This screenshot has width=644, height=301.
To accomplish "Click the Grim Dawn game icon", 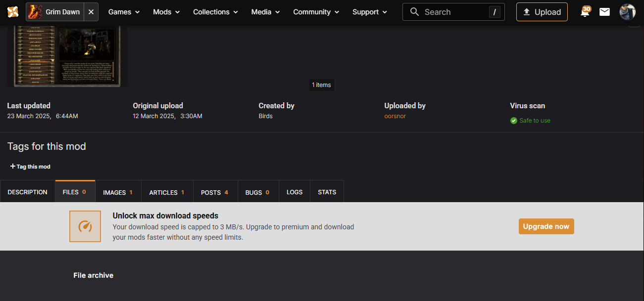I will pos(35,12).
